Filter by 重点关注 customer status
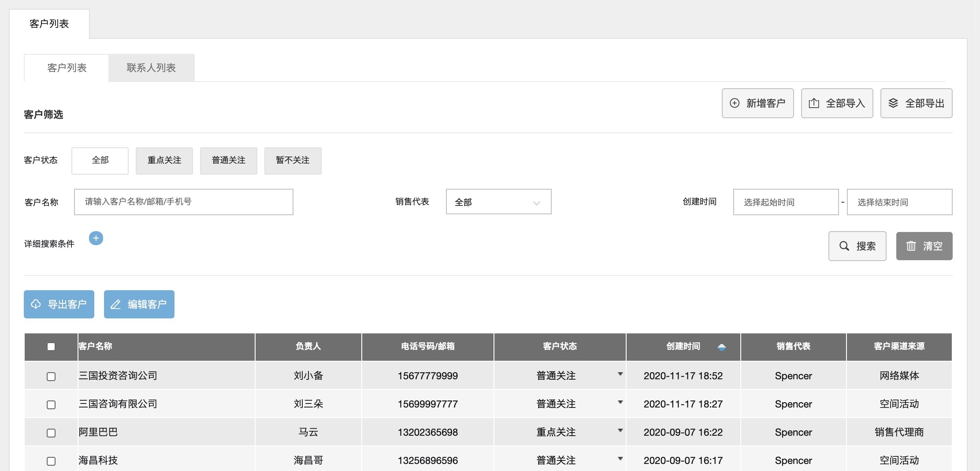Viewport: 980px width, 471px height. tap(164, 161)
